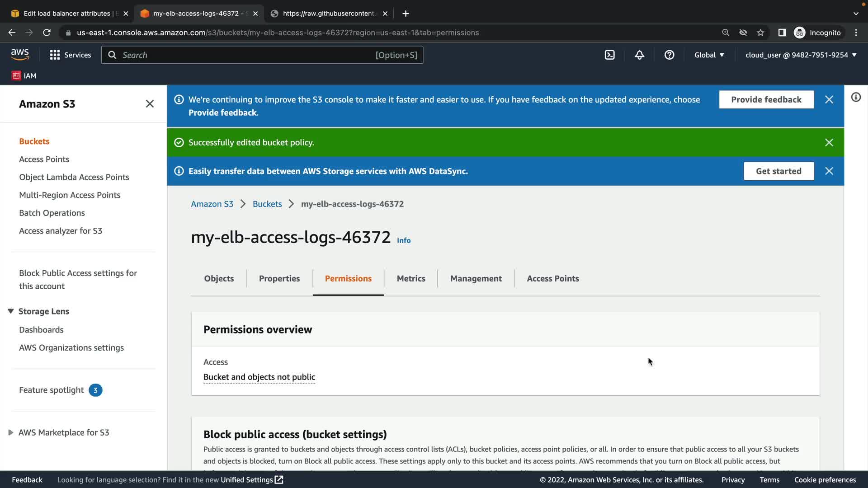Click the Provide feedback button

tap(766, 99)
